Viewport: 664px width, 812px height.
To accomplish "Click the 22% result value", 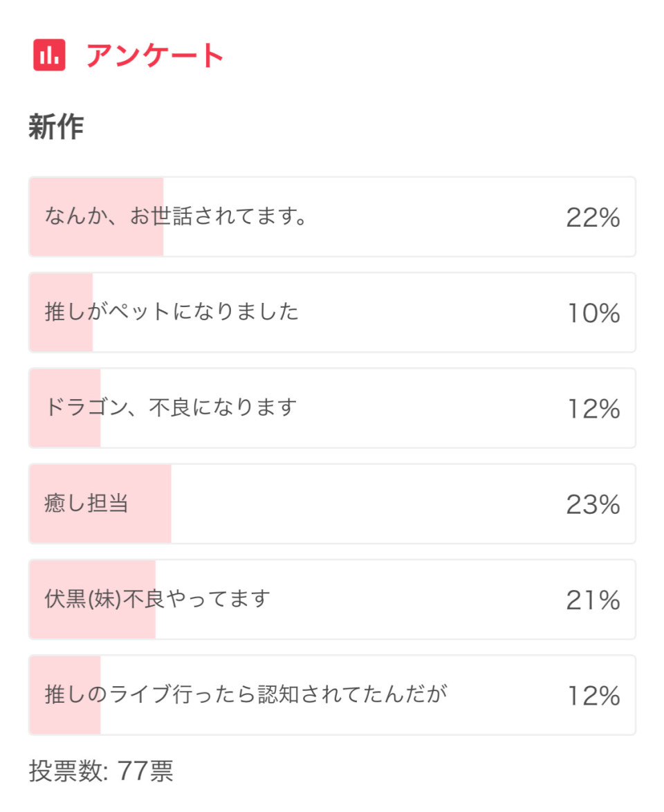I will [x=593, y=217].
